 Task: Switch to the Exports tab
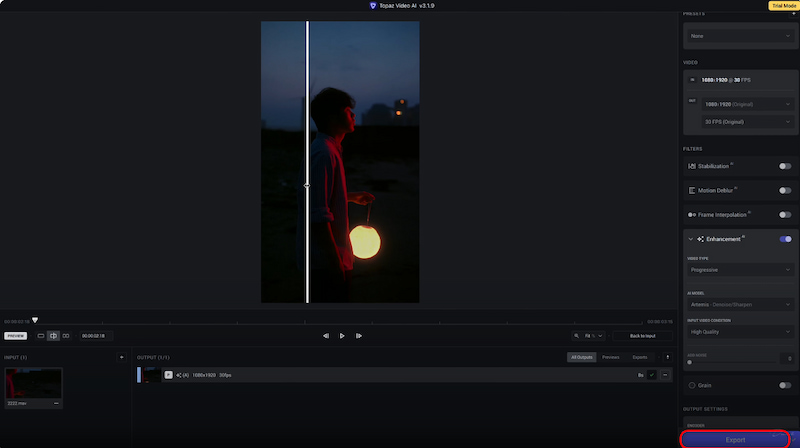[639, 357]
